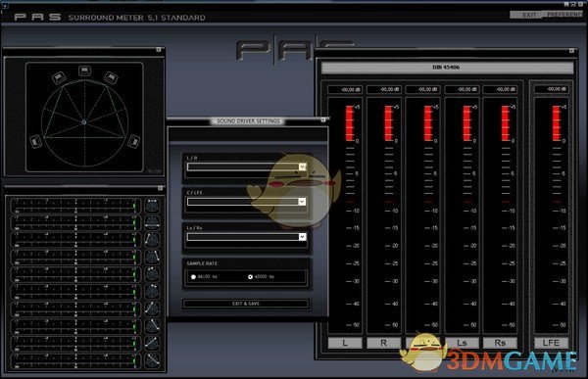Select fourth channel-pair icon in correlation panel
Image resolution: width=588 pixels, height=379 pixels.
152,258
